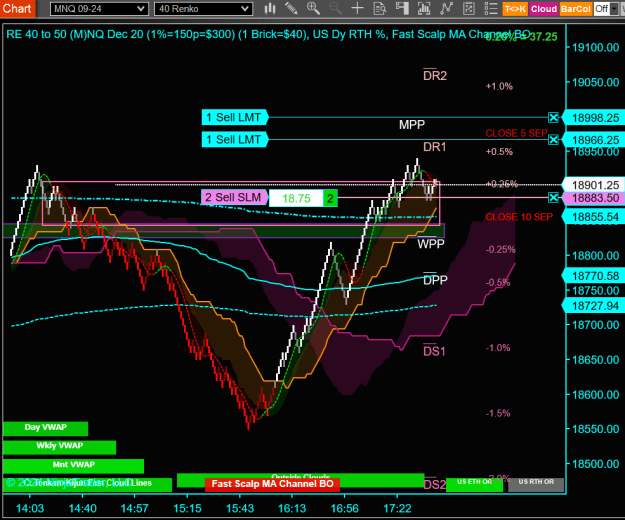Click the MPP pivot label
The height and width of the screenshot is (520, 625).
(x=412, y=125)
